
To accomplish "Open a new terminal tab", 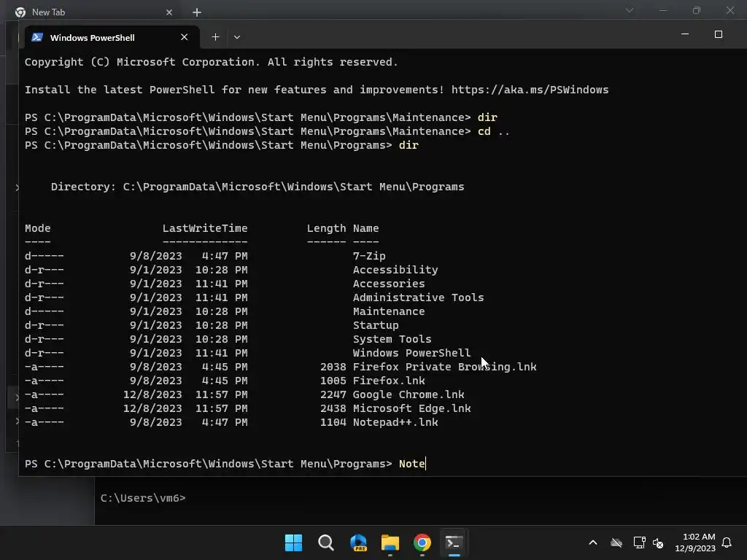I will [215, 37].
